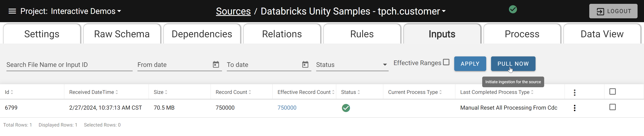
Task: Click the From date calendar icon
Action: 216,64
